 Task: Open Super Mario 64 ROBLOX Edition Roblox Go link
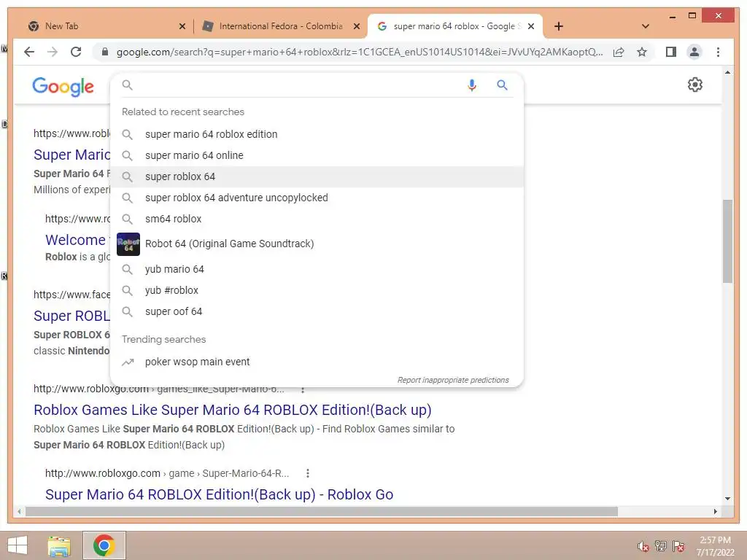pos(219,495)
